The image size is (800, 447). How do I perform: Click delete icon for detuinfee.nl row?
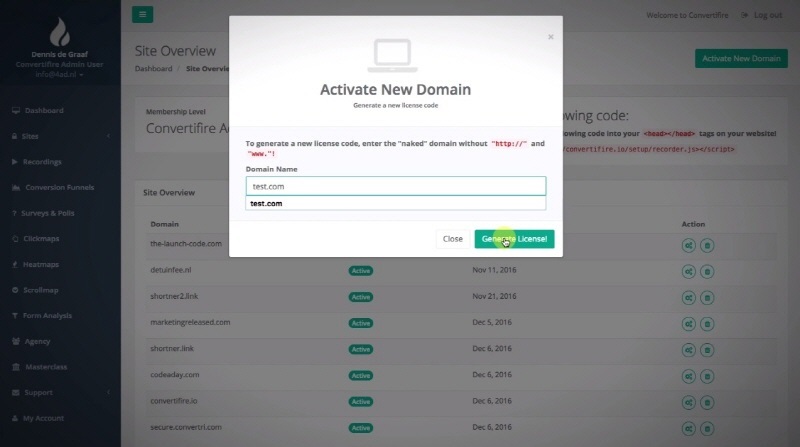(x=707, y=271)
